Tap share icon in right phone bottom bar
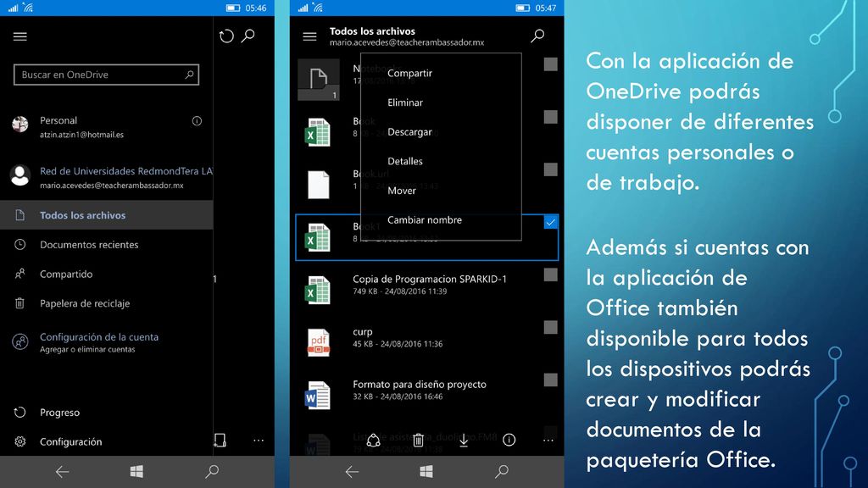Viewport: 868px width, 488px height. (x=374, y=440)
